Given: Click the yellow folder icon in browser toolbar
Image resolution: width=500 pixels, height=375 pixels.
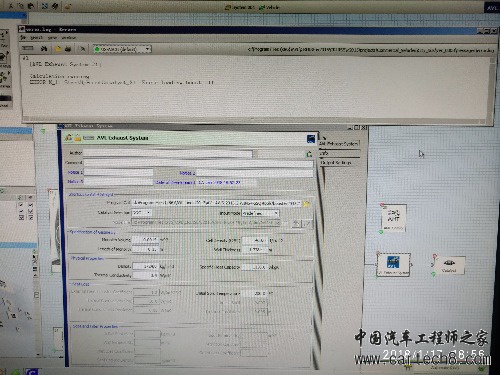Looking at the screenshot, I should (x=58, y=49).
